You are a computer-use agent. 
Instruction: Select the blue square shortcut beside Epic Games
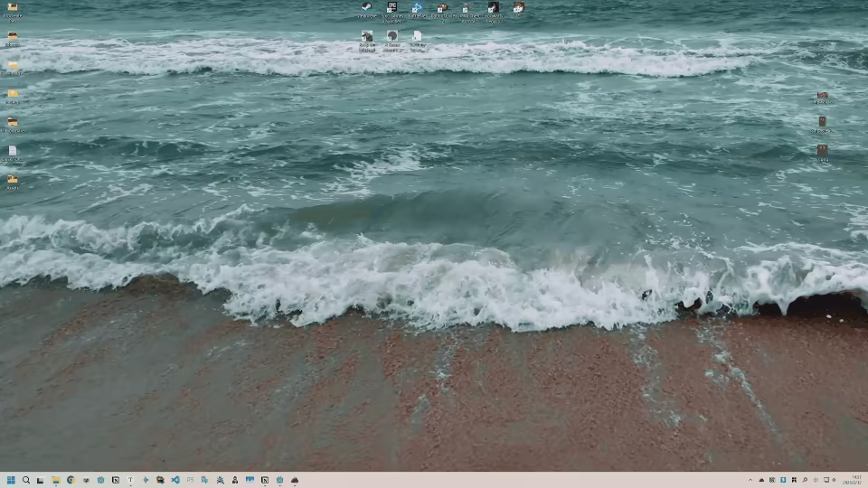pos(418,10)
